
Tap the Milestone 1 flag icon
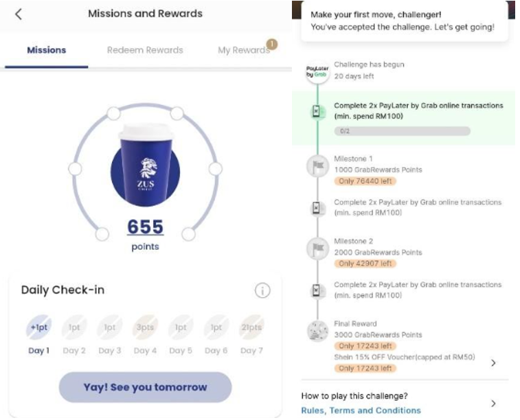pos(317,167)
